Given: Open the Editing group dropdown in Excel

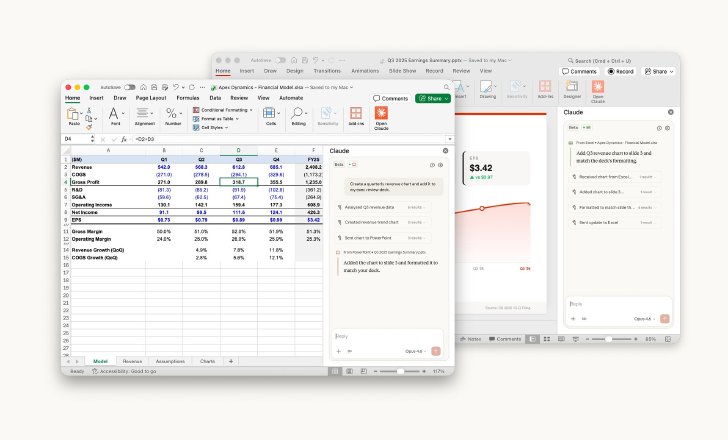Looking at the screenshot, I should tap(306, 113).
